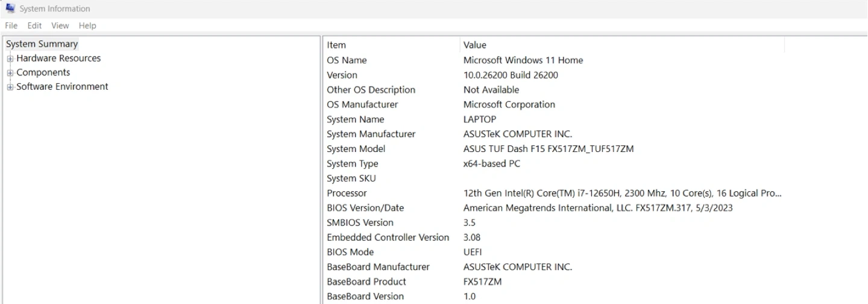This screenshot has width=868, height=304.
Task: Select the Software Environment label
Action: click(62, 86)
